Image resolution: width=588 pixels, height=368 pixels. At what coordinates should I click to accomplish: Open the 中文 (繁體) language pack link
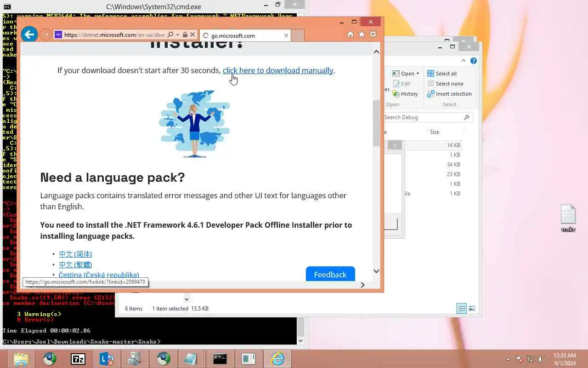75,264
